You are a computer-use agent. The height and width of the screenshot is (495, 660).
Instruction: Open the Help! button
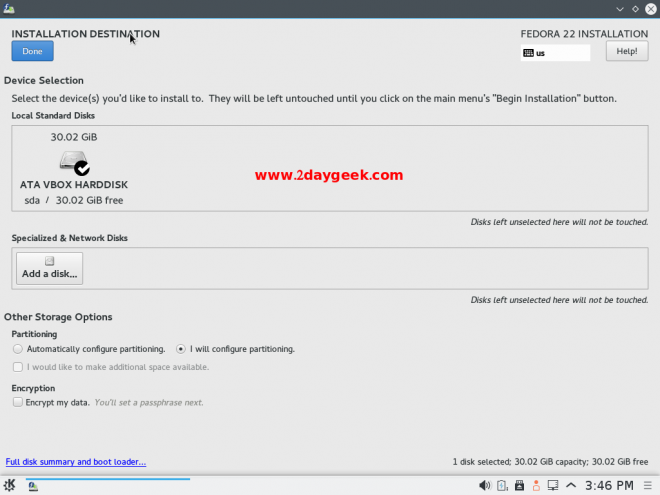pyautogui.click(x=627, y=51)
